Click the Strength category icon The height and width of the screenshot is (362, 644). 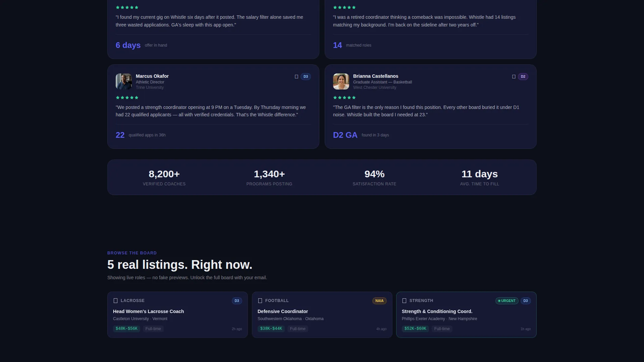404,301
